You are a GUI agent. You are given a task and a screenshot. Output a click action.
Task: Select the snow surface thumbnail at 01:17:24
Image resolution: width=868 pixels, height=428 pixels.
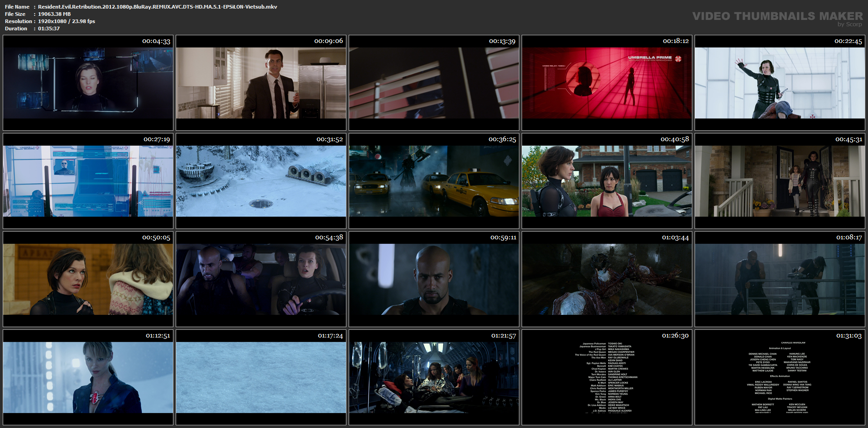pos(261,377)
